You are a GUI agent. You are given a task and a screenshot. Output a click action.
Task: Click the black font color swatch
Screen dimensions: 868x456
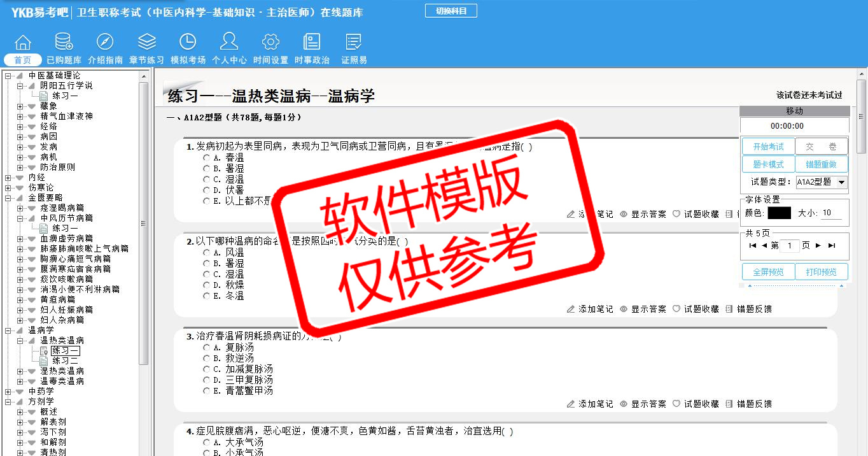(x=779, y=213)
